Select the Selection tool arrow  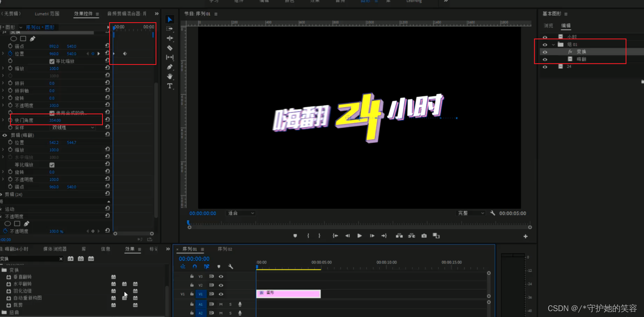(x=170, y=19)
